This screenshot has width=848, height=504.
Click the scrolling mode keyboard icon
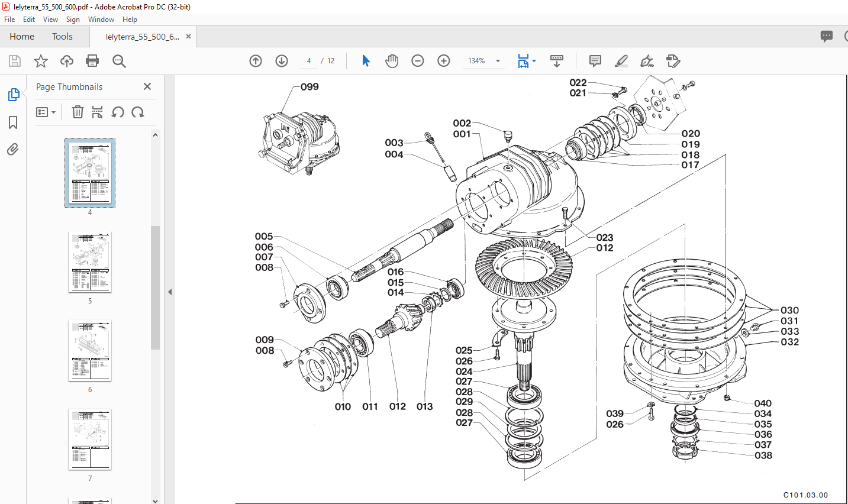557,61
